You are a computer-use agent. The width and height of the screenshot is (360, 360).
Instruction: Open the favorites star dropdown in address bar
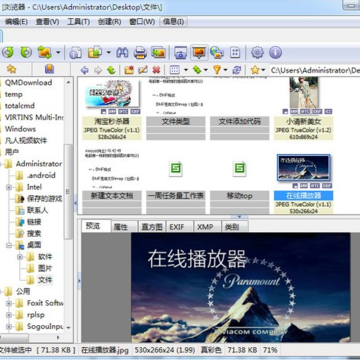click(263, 70)
